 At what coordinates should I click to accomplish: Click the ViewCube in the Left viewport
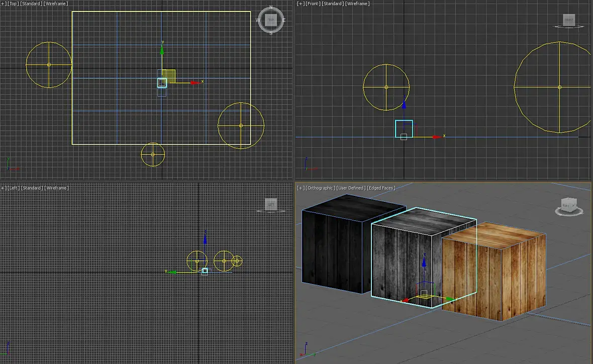[x=271, y=204]
